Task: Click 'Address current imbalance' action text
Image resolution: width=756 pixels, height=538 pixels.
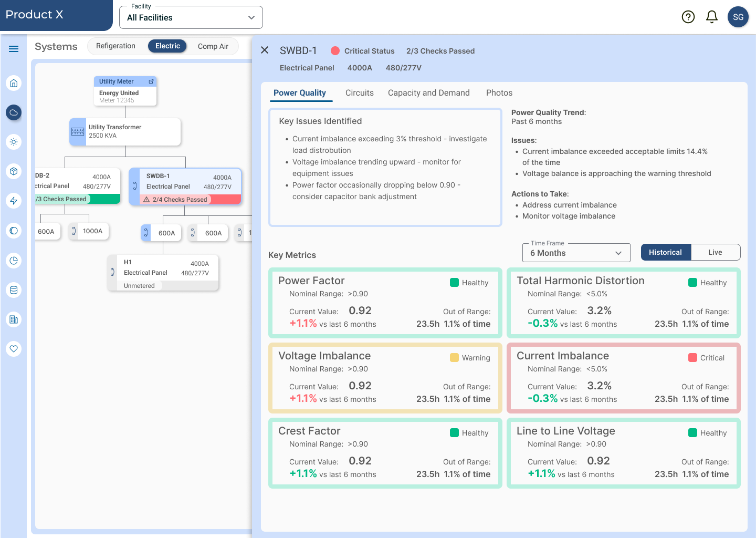Action: pyautogui.click(x=570, y=205)
